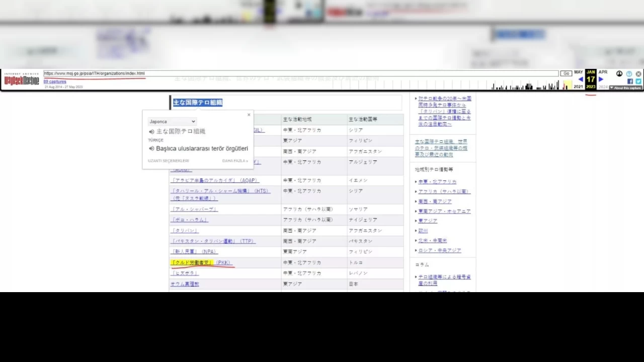Open the 「ボコ・ハラム」 link

(x=189, y=220)
